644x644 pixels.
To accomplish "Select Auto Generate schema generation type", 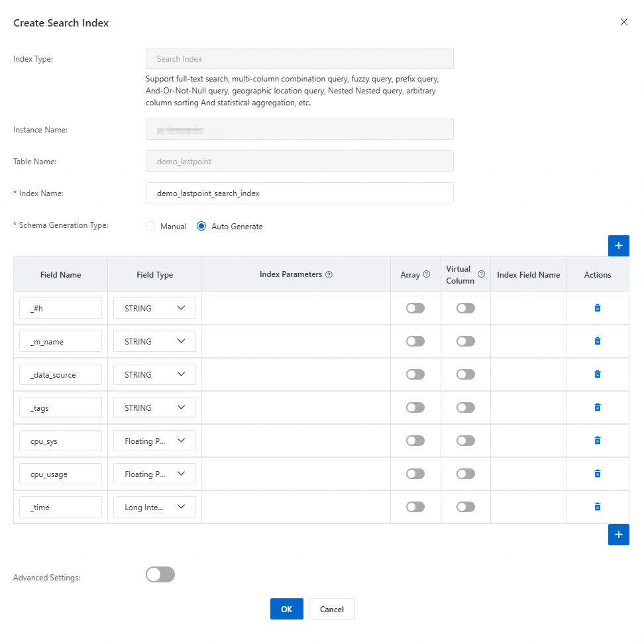I will tap(201, 227).
